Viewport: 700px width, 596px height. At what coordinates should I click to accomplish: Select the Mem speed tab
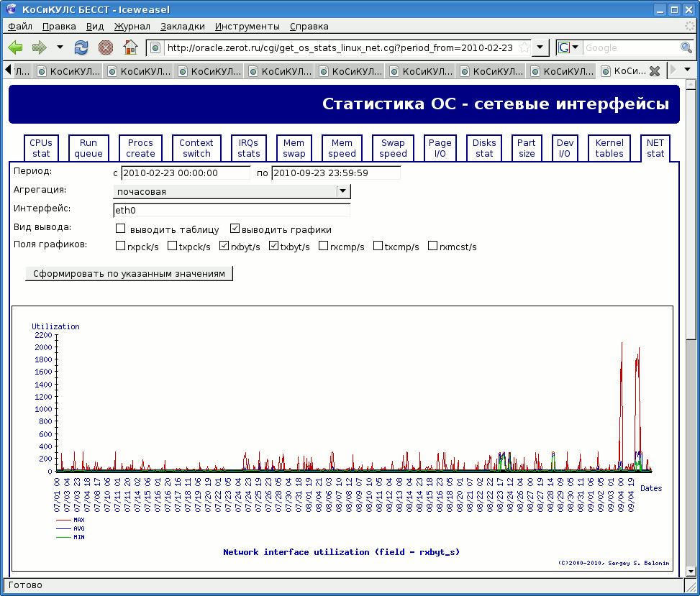[x=342, y=148]
